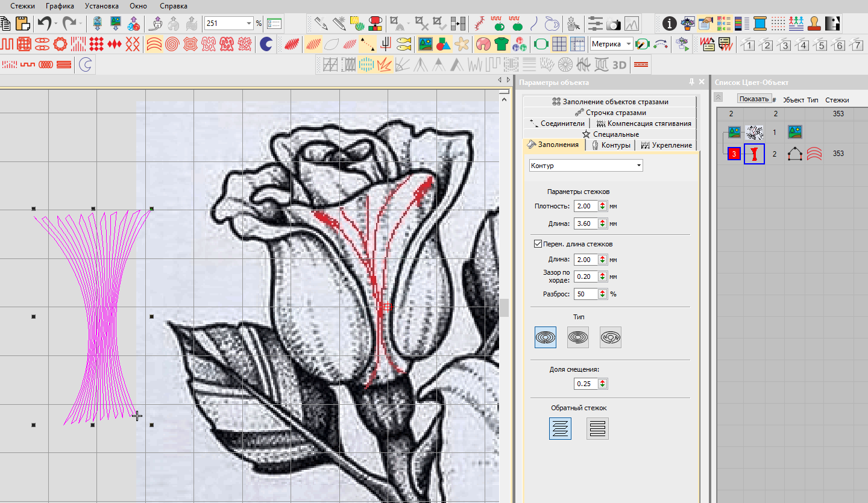
Task: Click the red color swatch numbered 3
Action: click(734, 154)
